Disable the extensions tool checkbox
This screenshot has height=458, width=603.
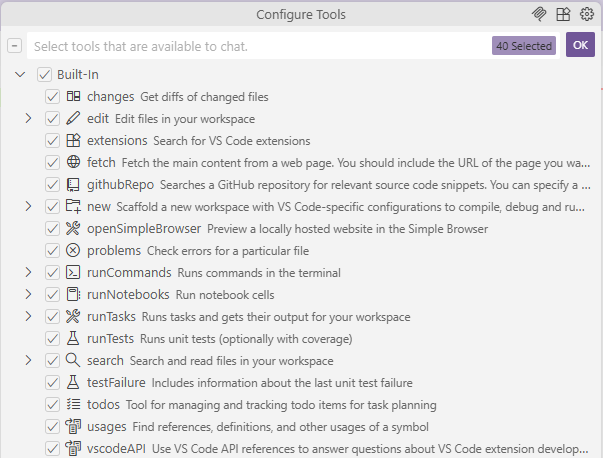pyautogui.click(x=53, y=141)
